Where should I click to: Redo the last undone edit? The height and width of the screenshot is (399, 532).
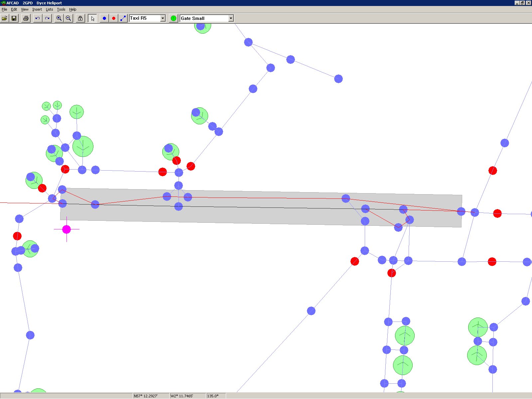tap(47, 18)
